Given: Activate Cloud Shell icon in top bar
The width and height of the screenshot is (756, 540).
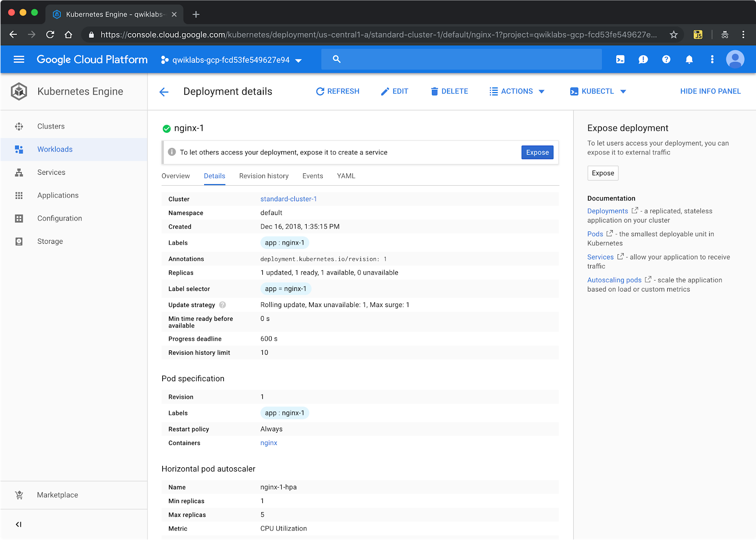Looking at the screenshot, I should click(620, 60).
